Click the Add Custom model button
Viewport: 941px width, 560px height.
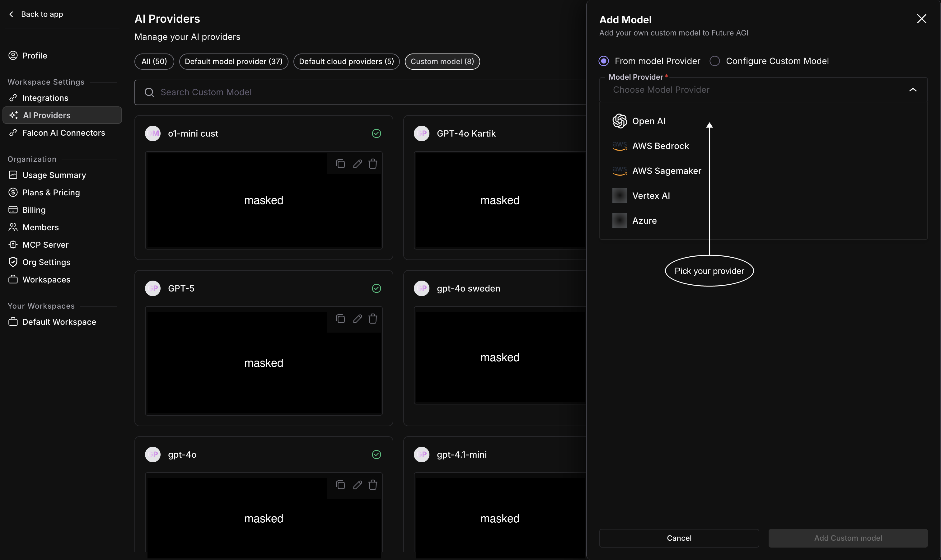tap(848, 538)
